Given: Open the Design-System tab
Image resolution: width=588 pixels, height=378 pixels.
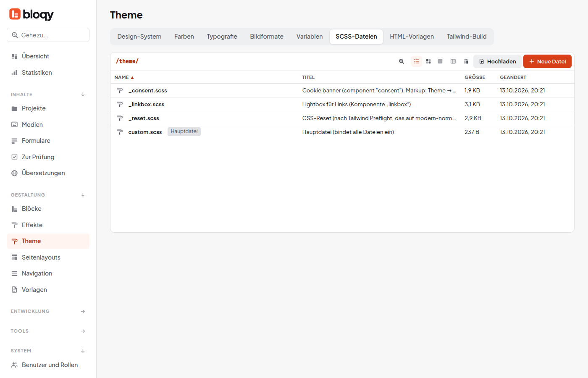Looking at the screenshot, I should (x=139, y=37).
